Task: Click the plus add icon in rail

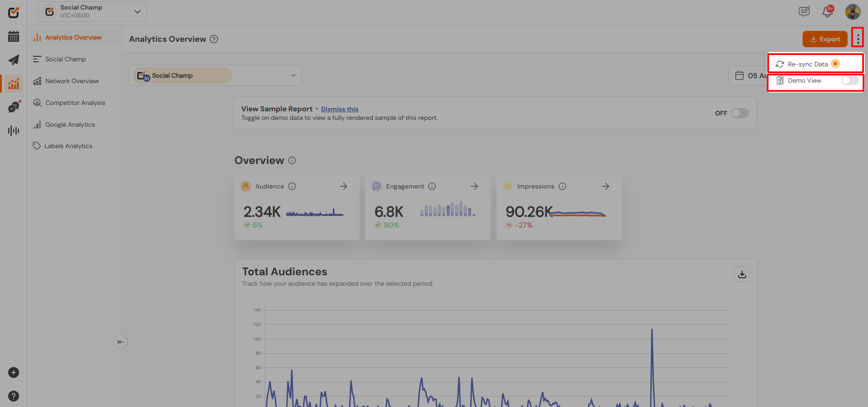Action: 14,372
